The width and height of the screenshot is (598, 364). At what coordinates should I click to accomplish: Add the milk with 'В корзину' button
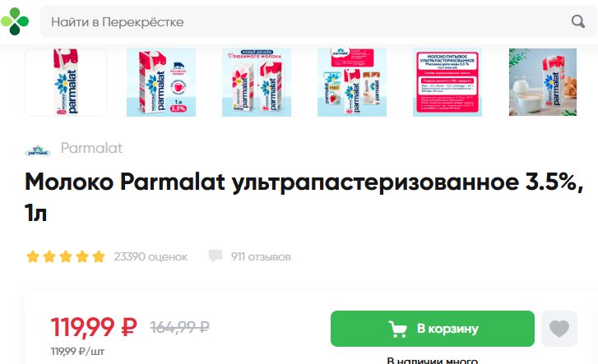tap(433, 329)
